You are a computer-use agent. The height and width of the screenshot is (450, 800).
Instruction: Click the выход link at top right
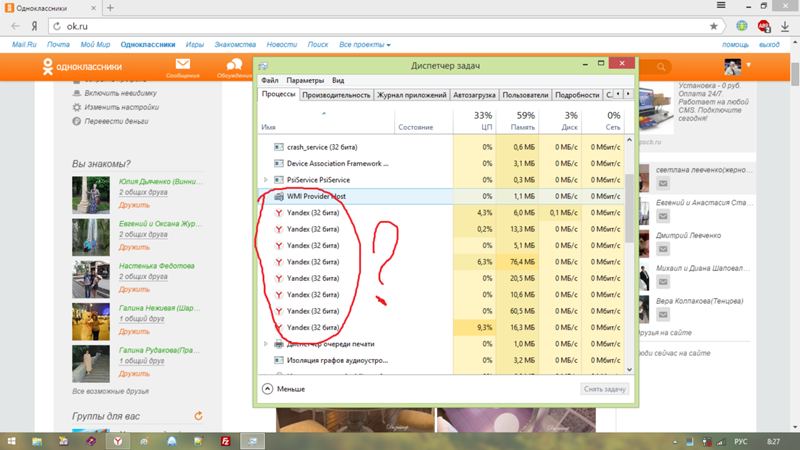(x=769, y=45)
